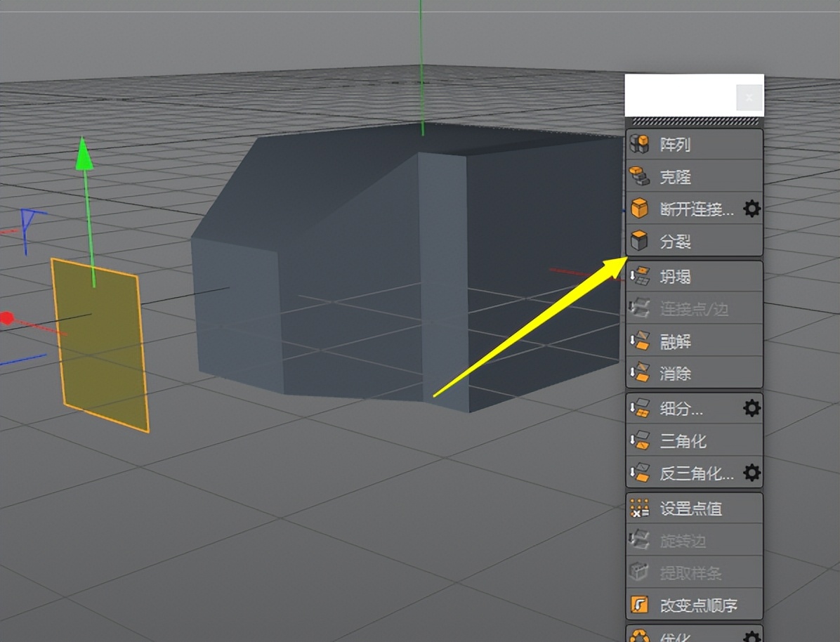Select the 克隆 (Clone) command icon
Image resolution: width=840 pixels, height=642 pixels.
tap(640, 176)
